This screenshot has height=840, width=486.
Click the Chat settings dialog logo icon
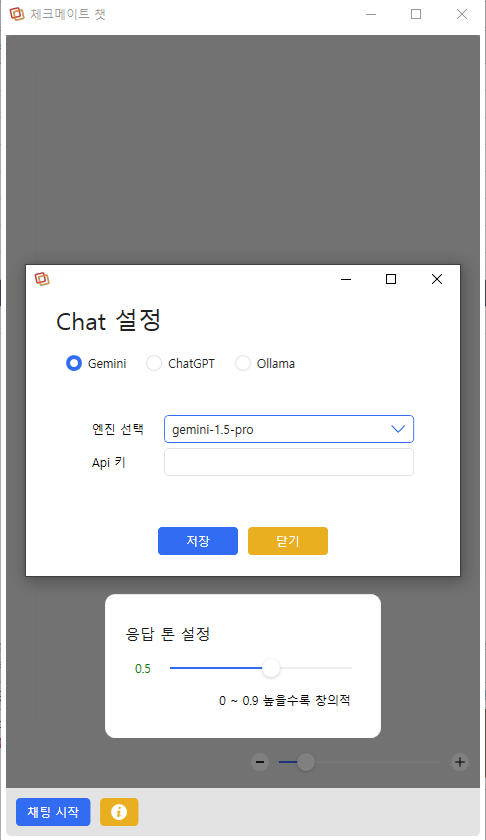click(42, 279)
